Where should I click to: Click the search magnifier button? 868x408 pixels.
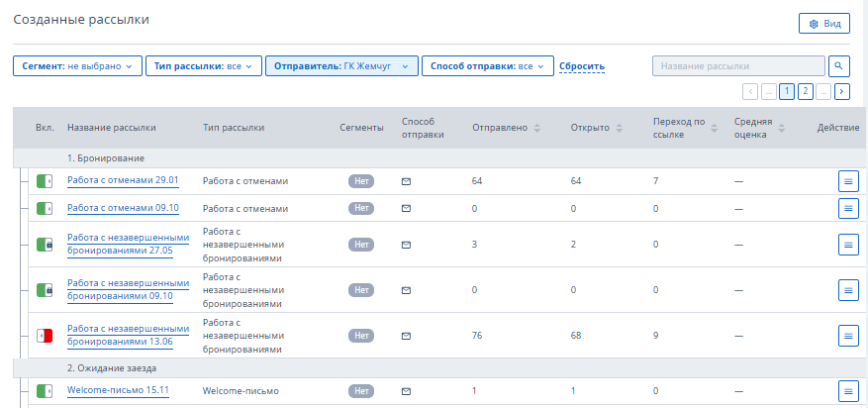(838, 66)
